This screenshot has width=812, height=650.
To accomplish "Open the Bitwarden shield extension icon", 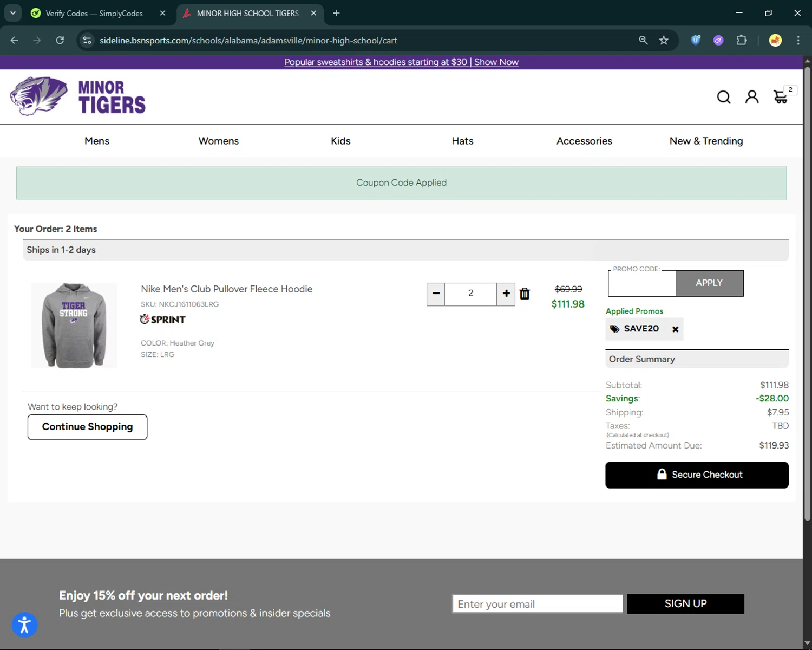I will click(696, 40).
